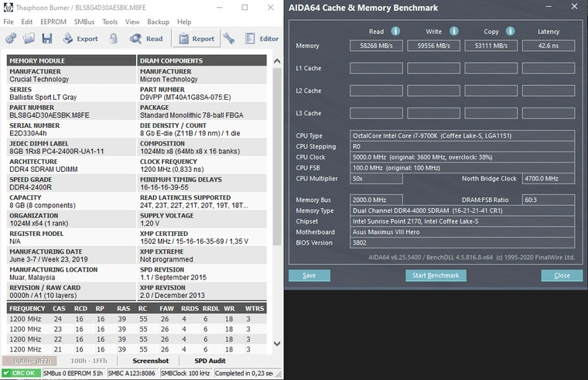Click the Motherboard field Asus Maximus VIII Hero
The height and width of the screenshot is (380, 588).
pyautogui.click(x=462, y=232)
